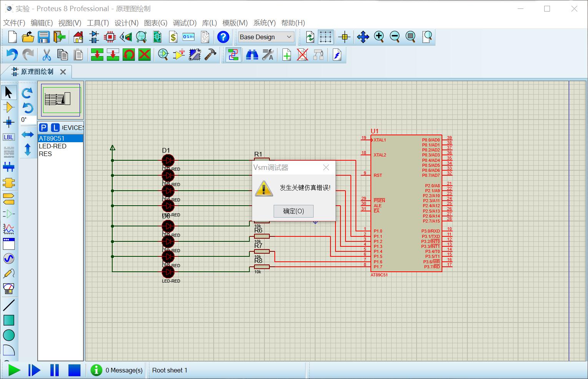Click the New Sheet icon
The width and height of the screenshot is (588, 379).
[x=287, y=55]
